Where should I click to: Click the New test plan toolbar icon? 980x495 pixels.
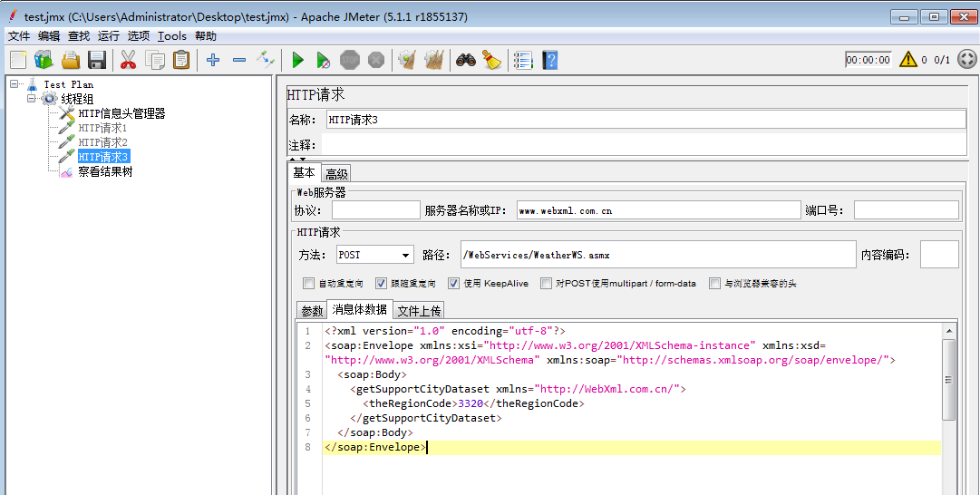[x=19, y=60]
